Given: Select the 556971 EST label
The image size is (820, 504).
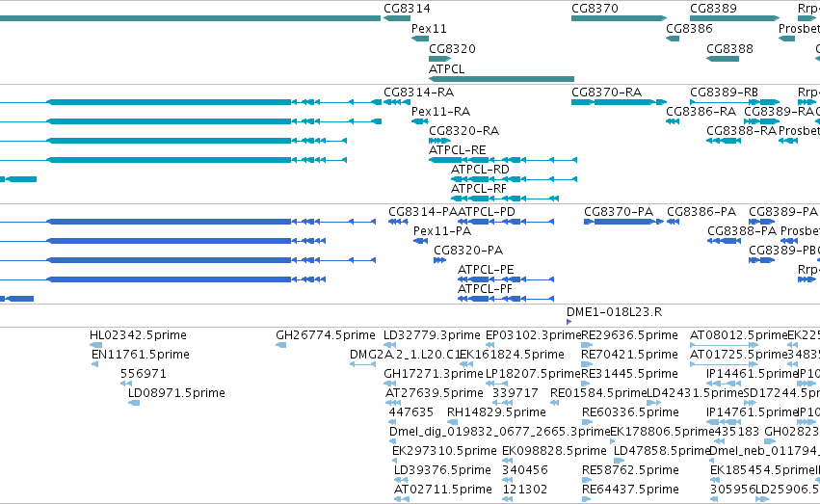Looking at the screenshot, I should coord(144,374).
